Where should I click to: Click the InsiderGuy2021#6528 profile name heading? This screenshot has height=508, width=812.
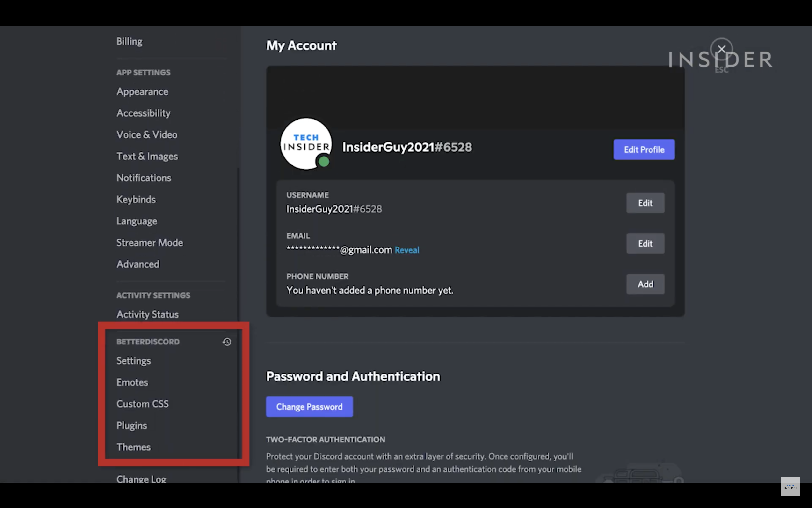(407, 147)
